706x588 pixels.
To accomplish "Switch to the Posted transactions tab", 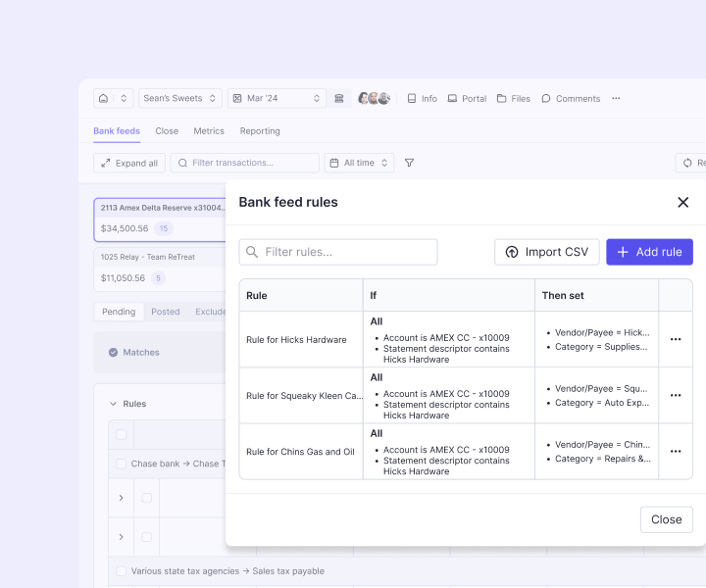I will pos(166,312).
